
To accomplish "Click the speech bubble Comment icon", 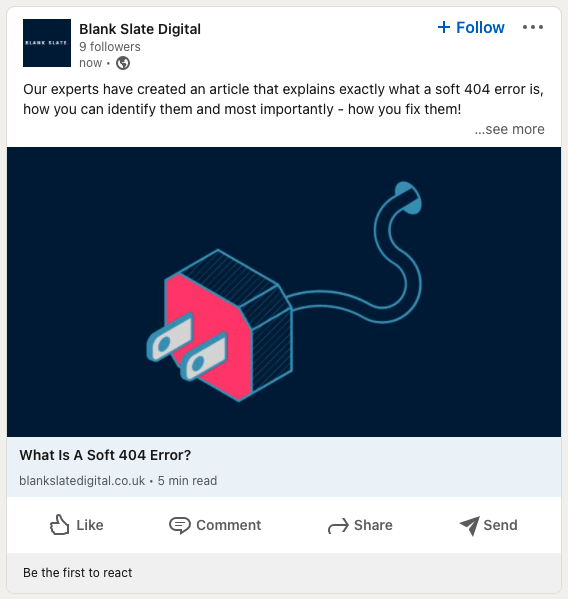I will click(x=180, y=525).
